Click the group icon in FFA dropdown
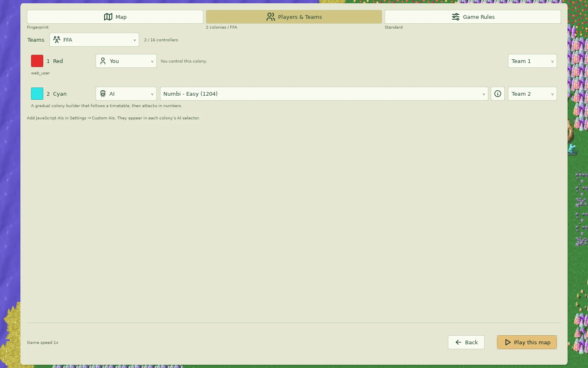588x368 pixels. [x=57, y=40]
